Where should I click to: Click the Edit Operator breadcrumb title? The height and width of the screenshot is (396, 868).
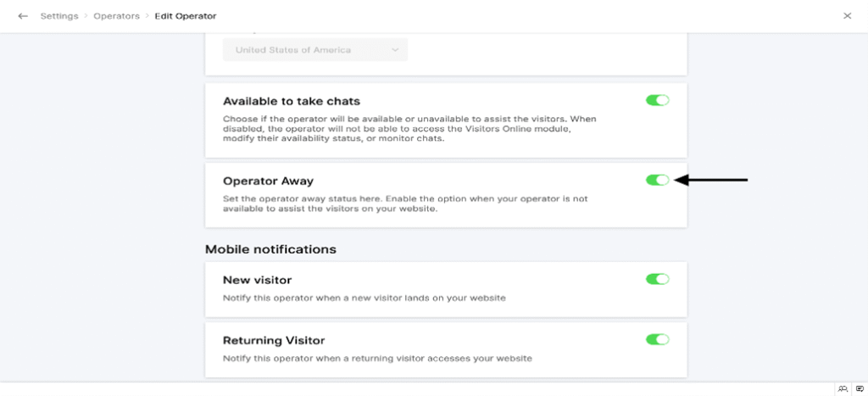click(185, 16)
